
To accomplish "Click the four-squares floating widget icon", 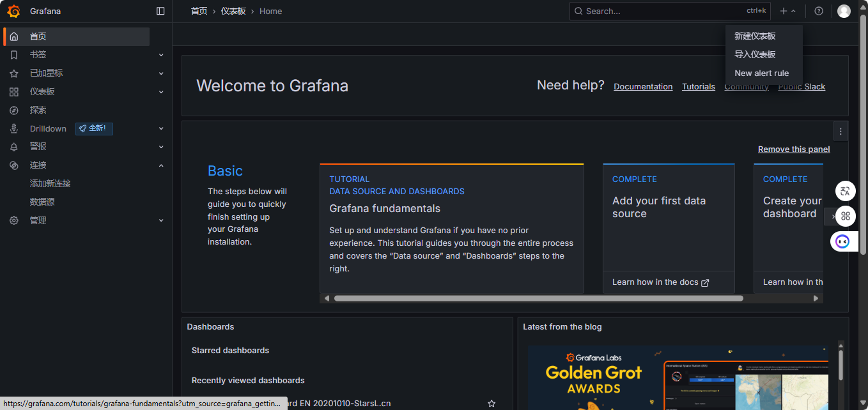I will [846, 216].
